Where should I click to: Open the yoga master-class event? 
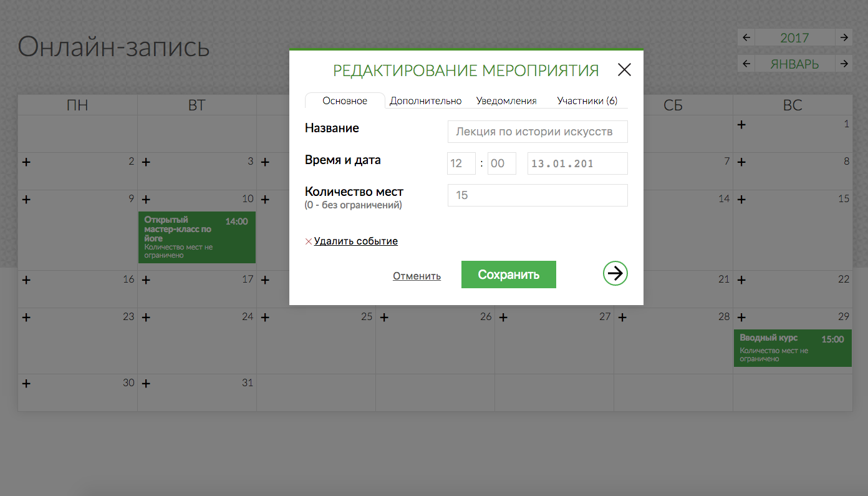197,237
